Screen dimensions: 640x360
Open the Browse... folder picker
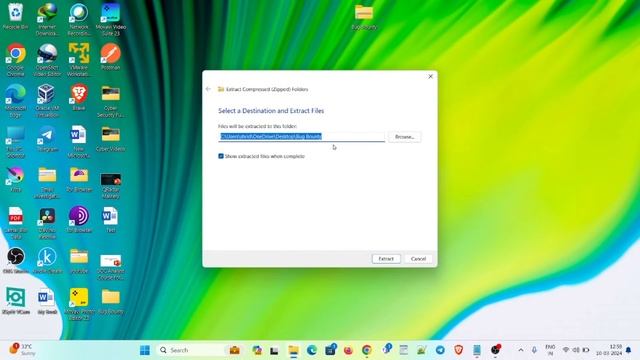[x=404, y=137]
